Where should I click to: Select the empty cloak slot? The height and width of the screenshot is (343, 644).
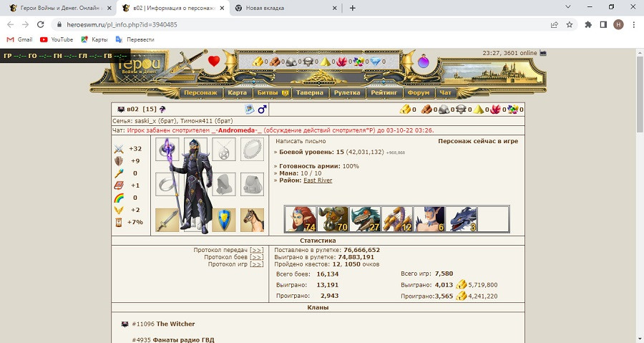click(x=224, y=184)
